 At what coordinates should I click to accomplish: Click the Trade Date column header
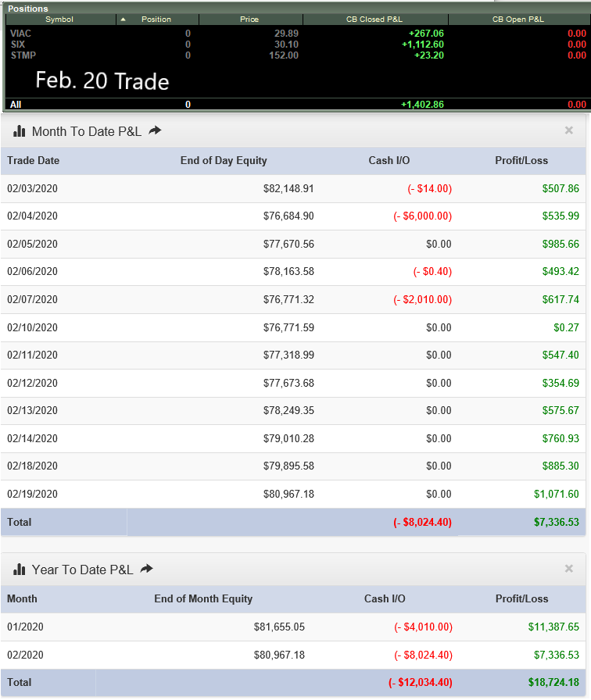coord(33,161)
